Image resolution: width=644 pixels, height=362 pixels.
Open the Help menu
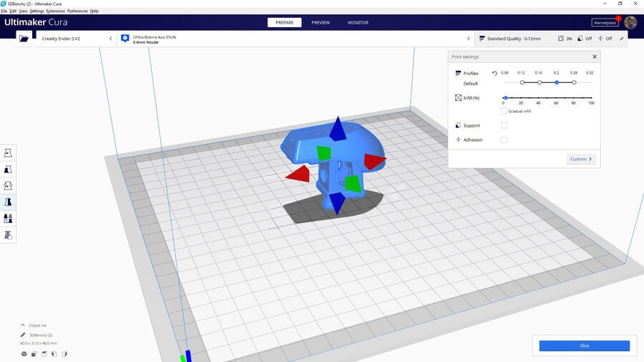tap(94, 11)
